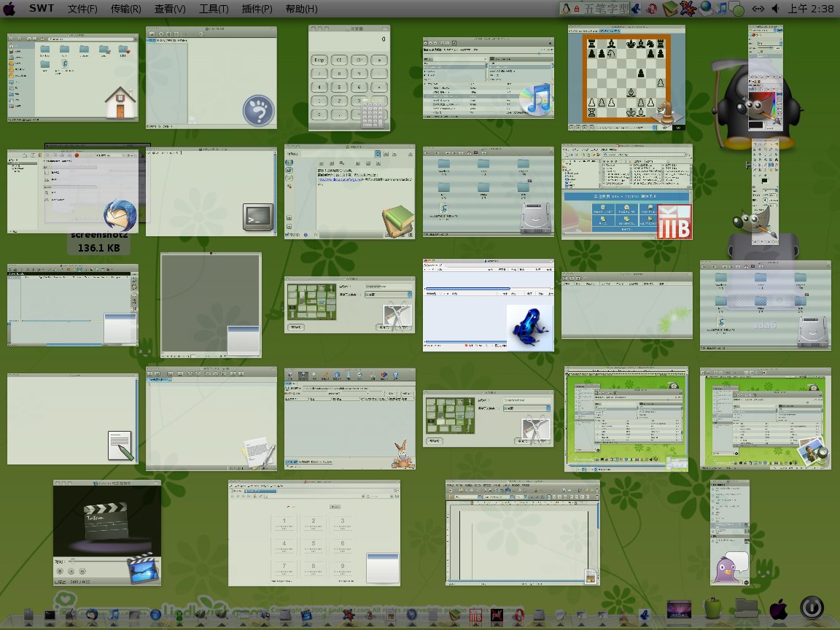Screen dimensions: 840x630
Task: Click the Bksp button in Calculator
Action: point(319,60)
